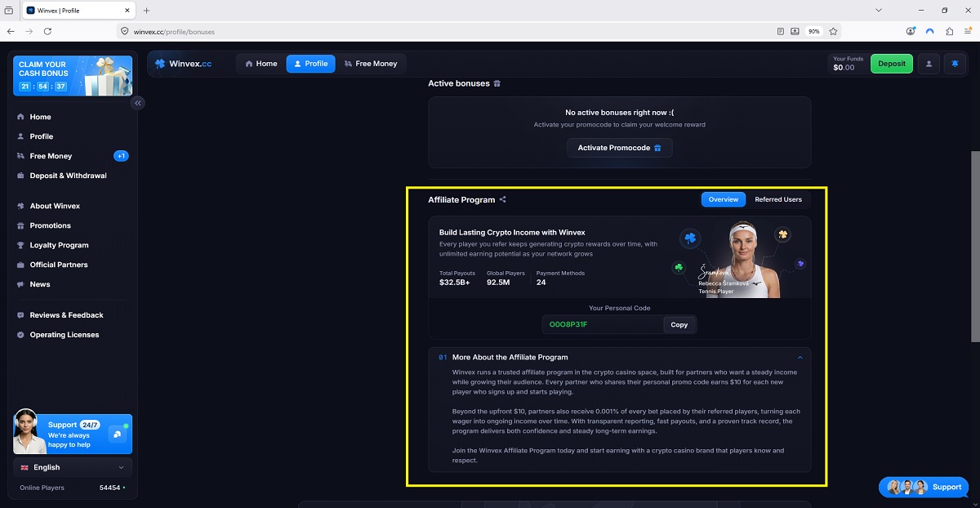980x508 pixels.
Task: Click the 90% zoom level indicator
Action: click(x=814, y=31)
